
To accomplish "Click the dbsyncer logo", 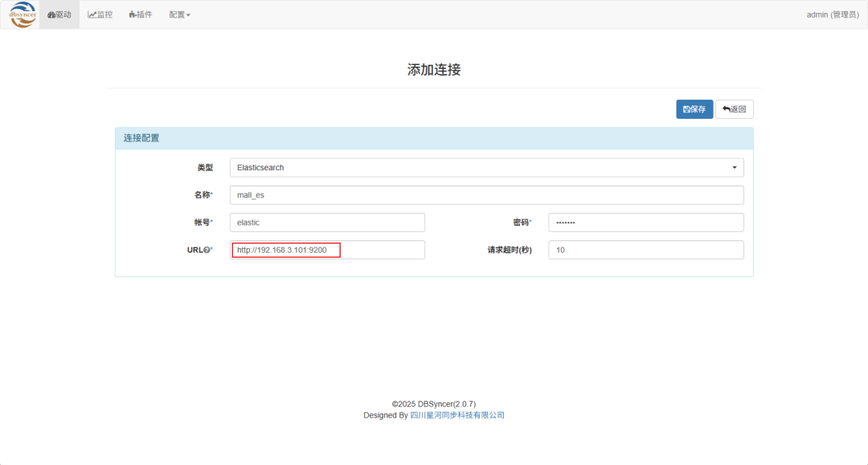I will 23,14.
